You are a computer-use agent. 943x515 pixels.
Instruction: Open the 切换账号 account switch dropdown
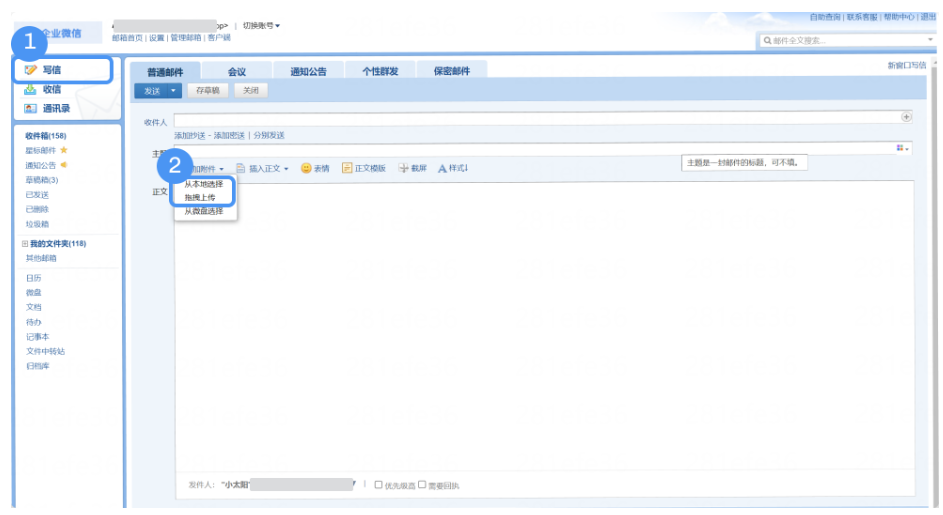pos(262,25)
